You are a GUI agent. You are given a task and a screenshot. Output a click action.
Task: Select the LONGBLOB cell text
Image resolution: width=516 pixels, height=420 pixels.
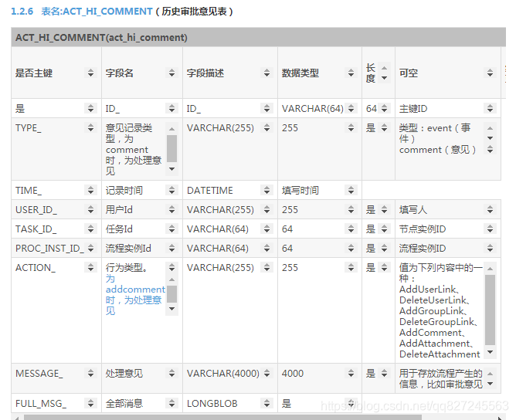212,404
